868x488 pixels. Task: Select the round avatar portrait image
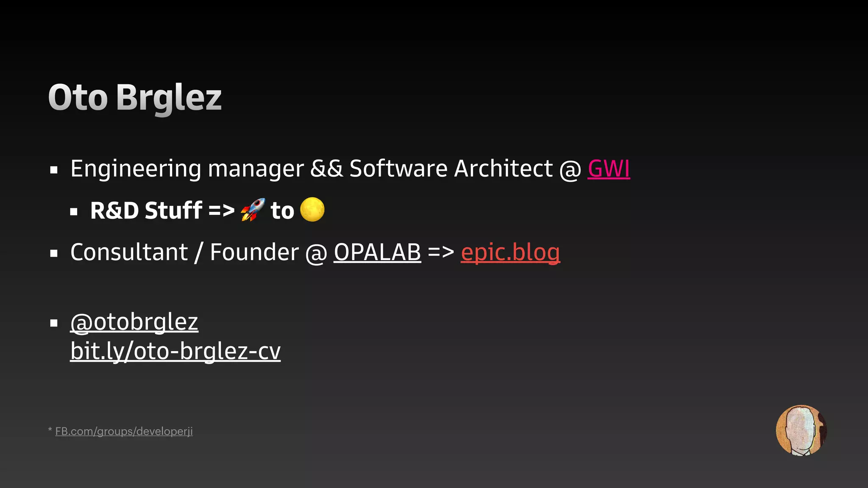click(801, 430)
